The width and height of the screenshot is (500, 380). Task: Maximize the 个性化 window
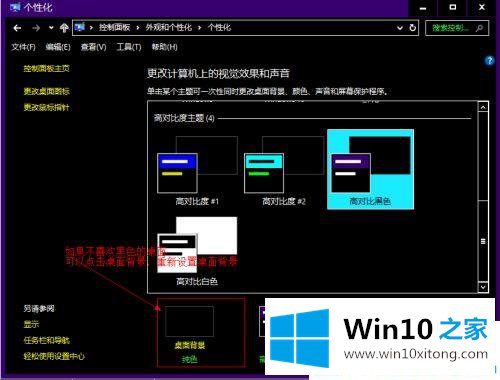click(x=452, y=7)
